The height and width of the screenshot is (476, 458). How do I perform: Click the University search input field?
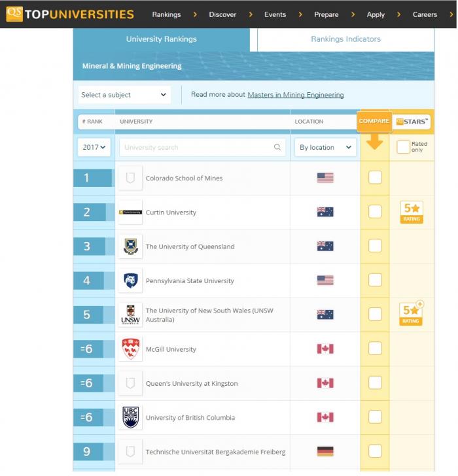coord(202,147)
